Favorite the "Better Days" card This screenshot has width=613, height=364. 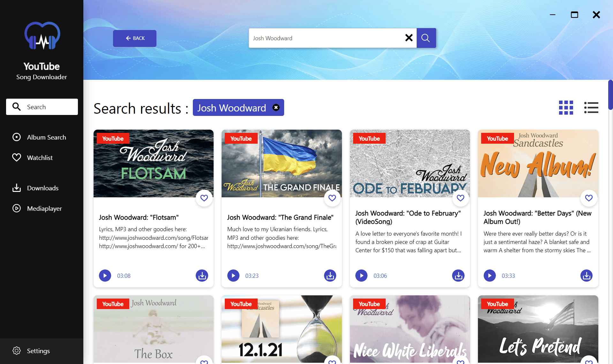[589, 198]
